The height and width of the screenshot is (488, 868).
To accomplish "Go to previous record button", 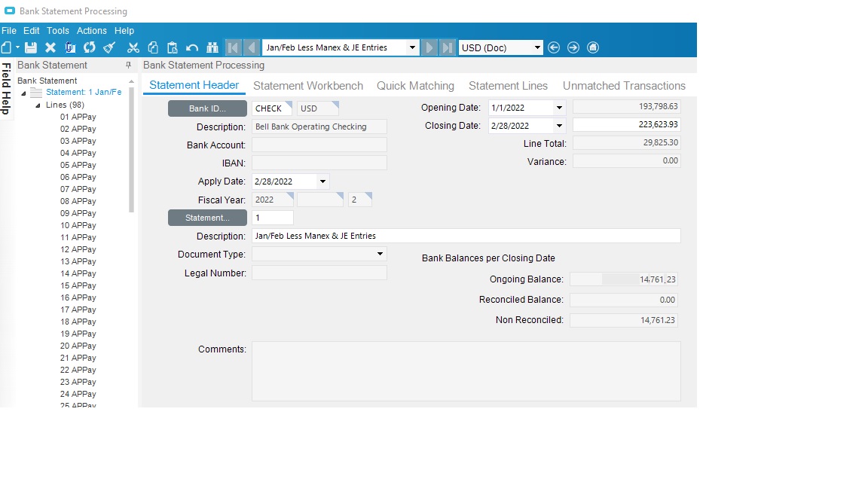I will click(252, 47).
